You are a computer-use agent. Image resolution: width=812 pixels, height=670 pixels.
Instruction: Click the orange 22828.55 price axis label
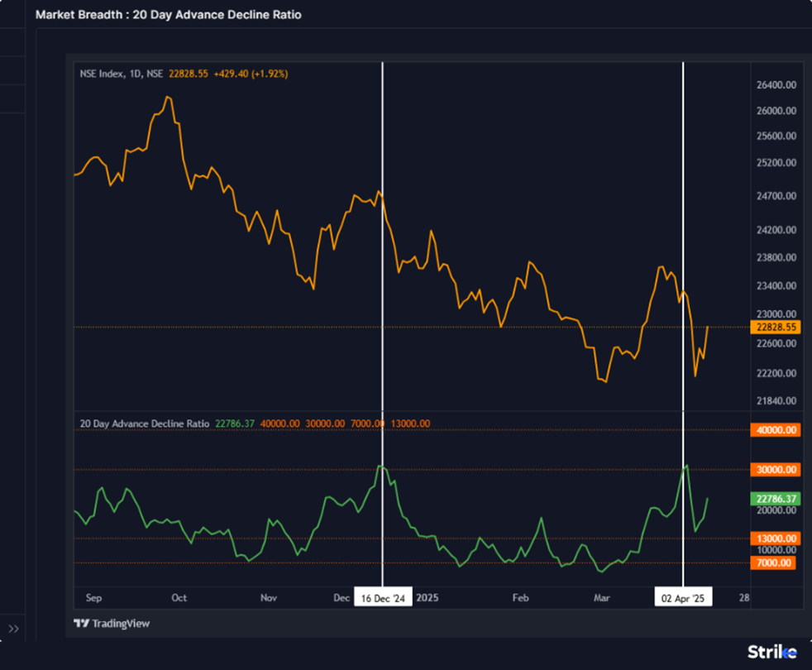[x=775, y=328]
